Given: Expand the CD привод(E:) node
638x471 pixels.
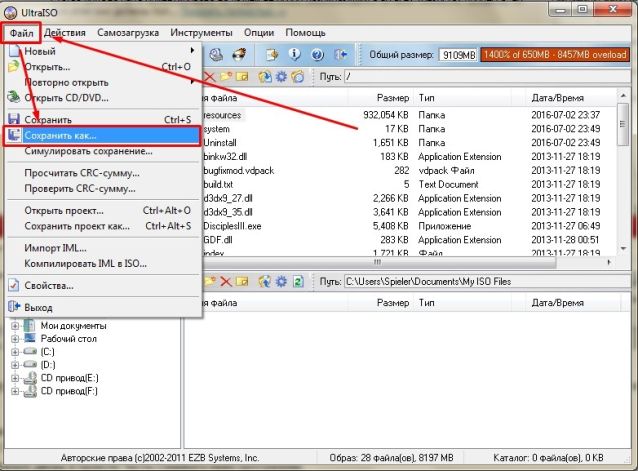Looking at the screenshot, I should point(15,378).
